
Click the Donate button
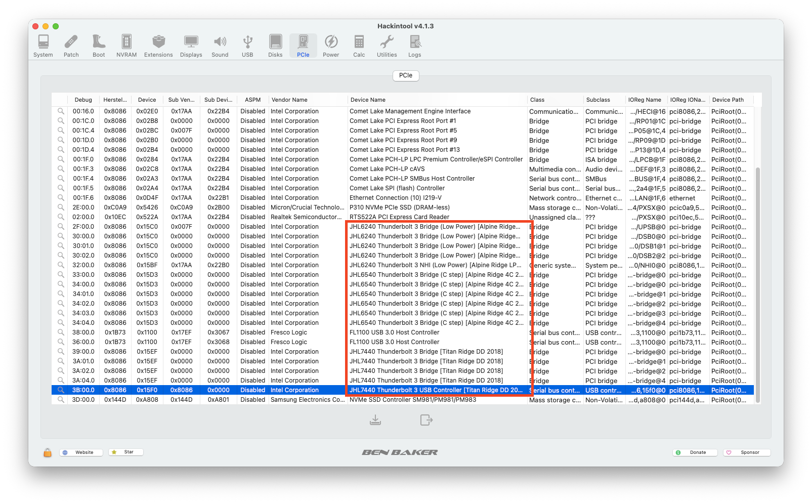click(x=695, y=452)
